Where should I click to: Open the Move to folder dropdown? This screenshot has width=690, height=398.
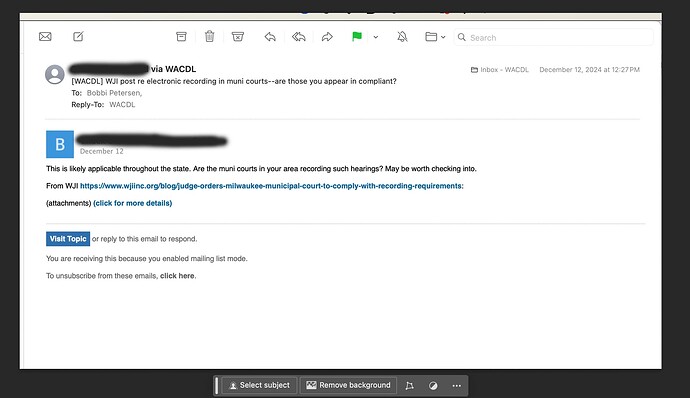[435, 37]
